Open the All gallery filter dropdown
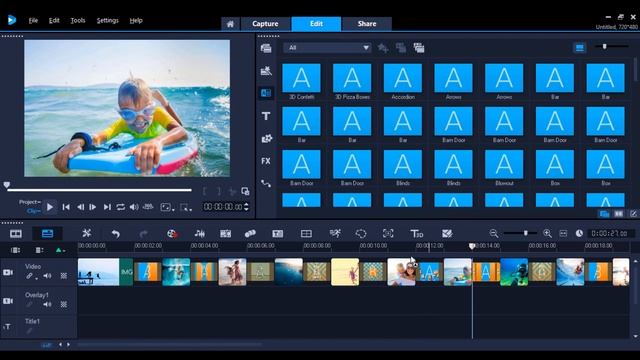 point(327,48)
